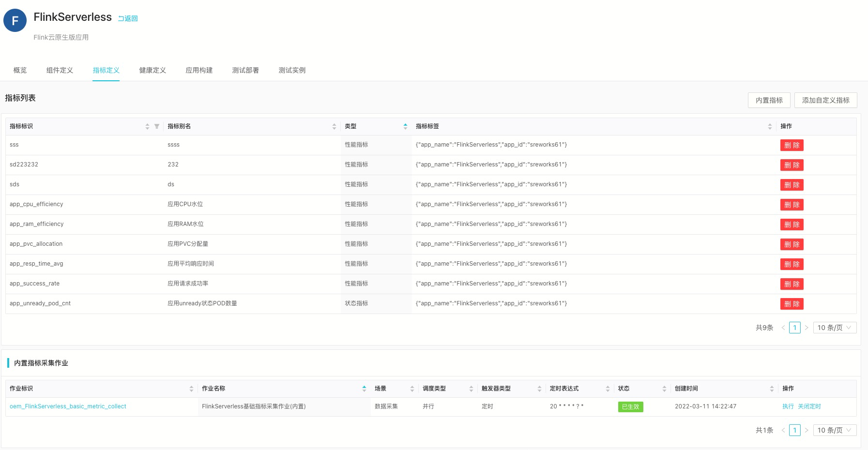The width and height of the screenshot is (868, 450).
Task: Open the jobs table 10 条/页 dropdown
Action: click(x=834, y=430)
